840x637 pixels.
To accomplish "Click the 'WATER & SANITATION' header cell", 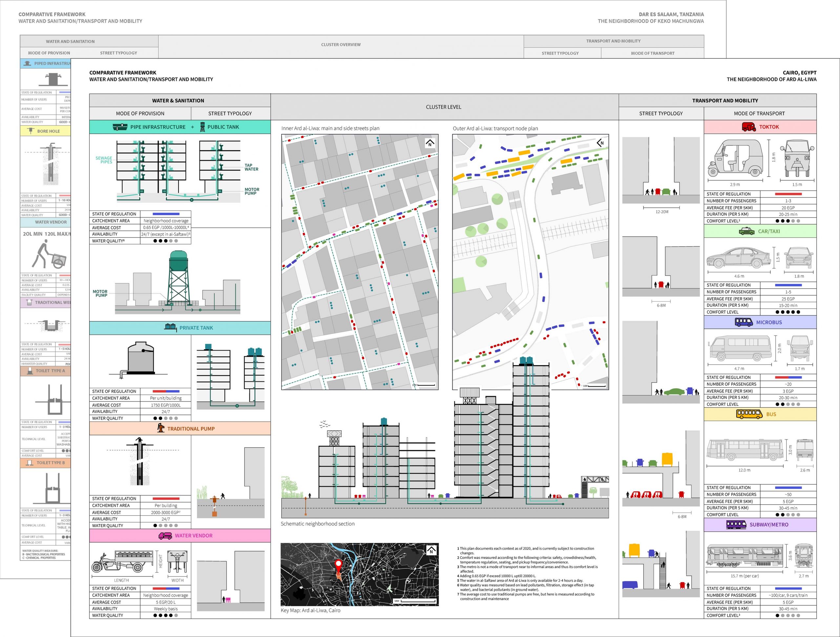I will 180,101.
